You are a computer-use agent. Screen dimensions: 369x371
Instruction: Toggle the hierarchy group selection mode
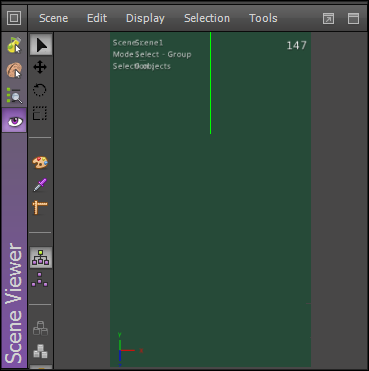click(41, 257)
